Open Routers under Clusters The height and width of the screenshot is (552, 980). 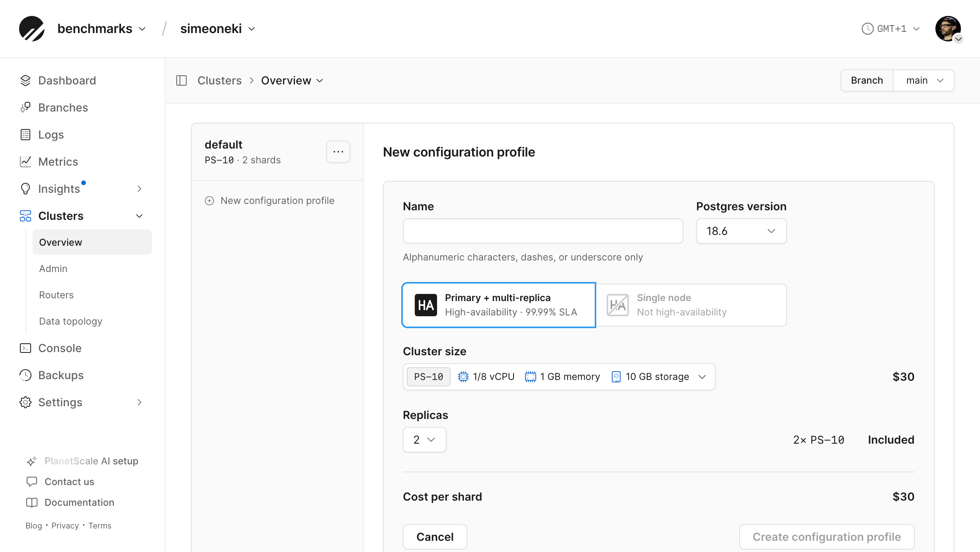tap(57, 295)
